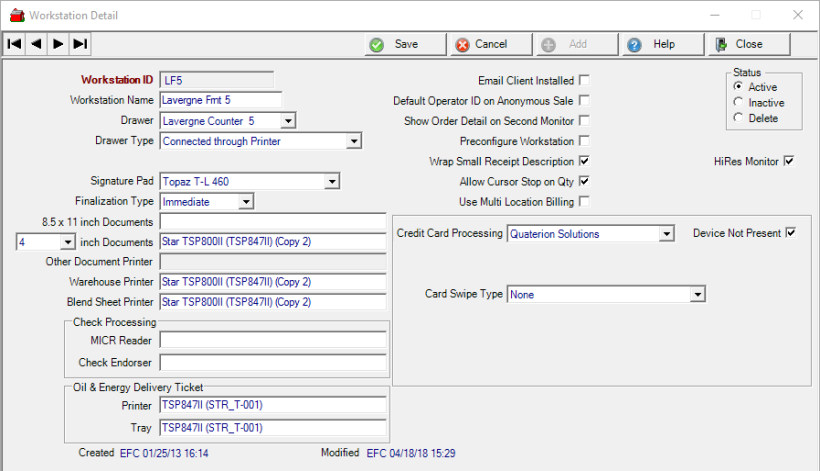Jump to the last workstation record
The image size is (820, 471).
click(x=80, y=44)
